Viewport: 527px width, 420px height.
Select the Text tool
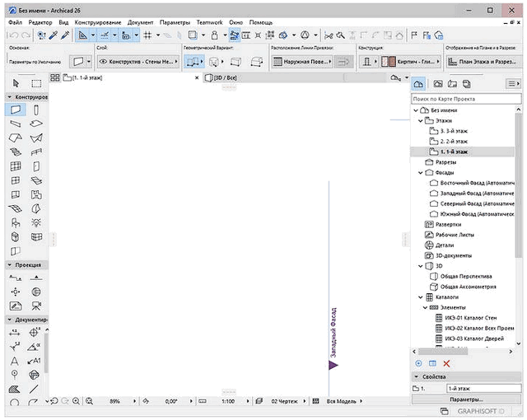tap(15, 362)
